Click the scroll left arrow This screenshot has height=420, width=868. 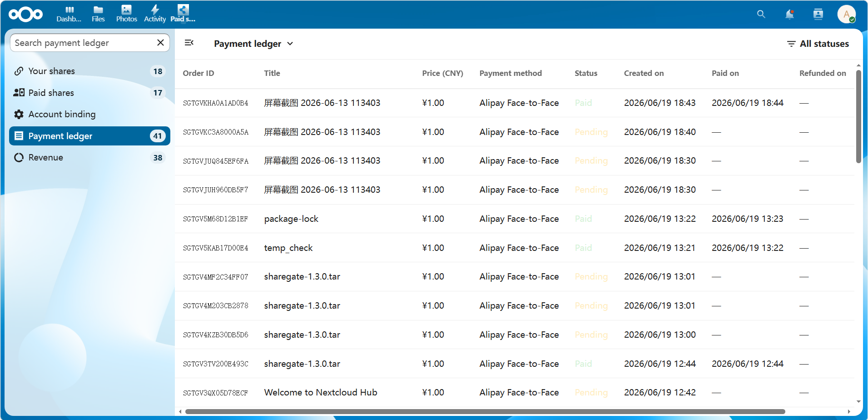pos(180,412)
